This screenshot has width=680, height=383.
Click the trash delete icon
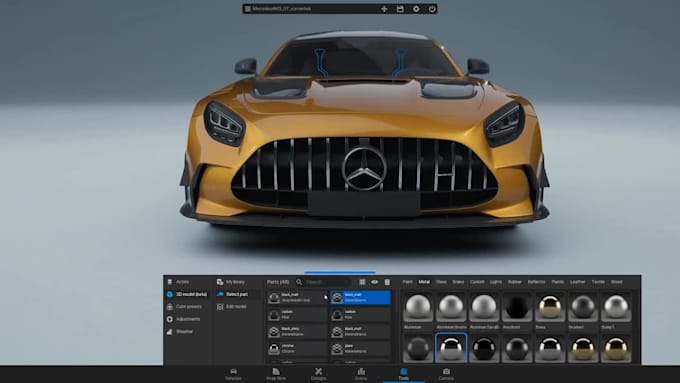[387, 282]
